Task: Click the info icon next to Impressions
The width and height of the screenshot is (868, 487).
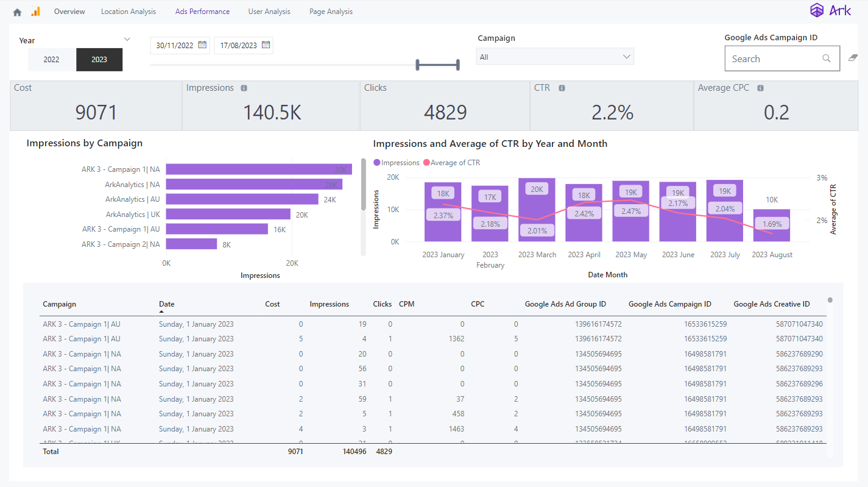Action: pos(244,88)
